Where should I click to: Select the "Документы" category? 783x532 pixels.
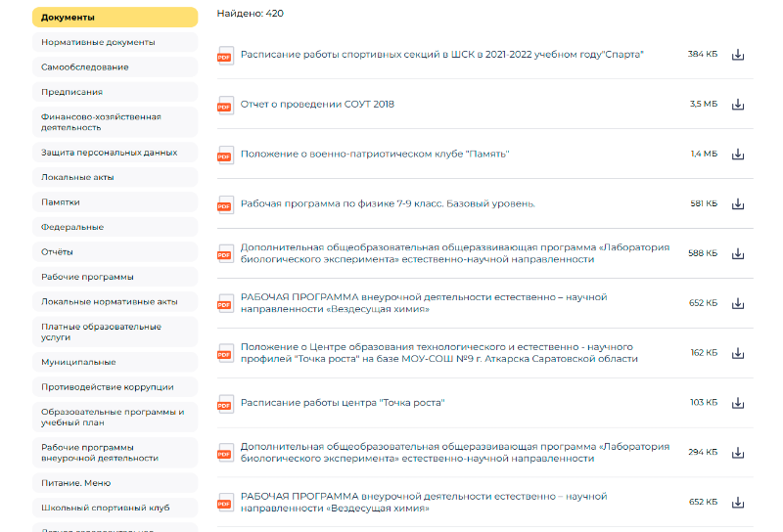click(115, 18)
